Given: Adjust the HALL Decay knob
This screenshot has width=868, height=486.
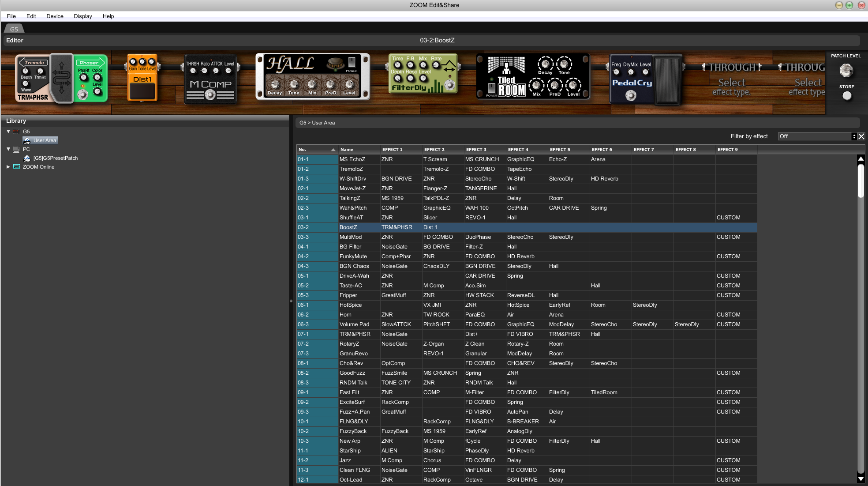Looking at the screenshot, I should coord(275,84).
